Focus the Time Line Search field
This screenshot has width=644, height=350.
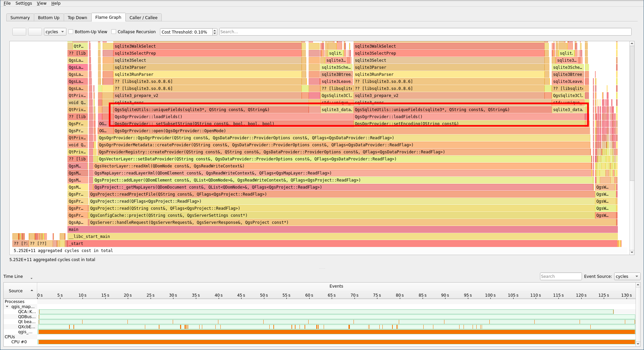pyautogui.click(x=561, y=277)
